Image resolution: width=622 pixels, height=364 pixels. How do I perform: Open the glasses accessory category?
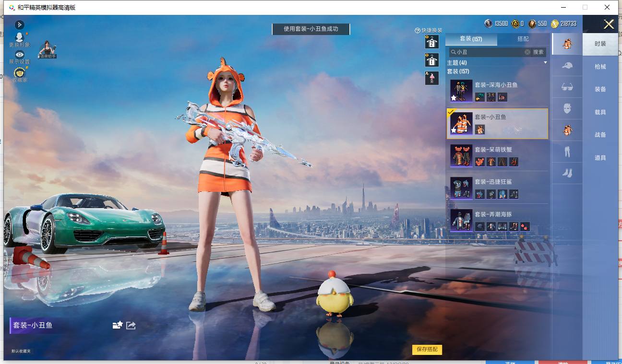tap(567, 87)
